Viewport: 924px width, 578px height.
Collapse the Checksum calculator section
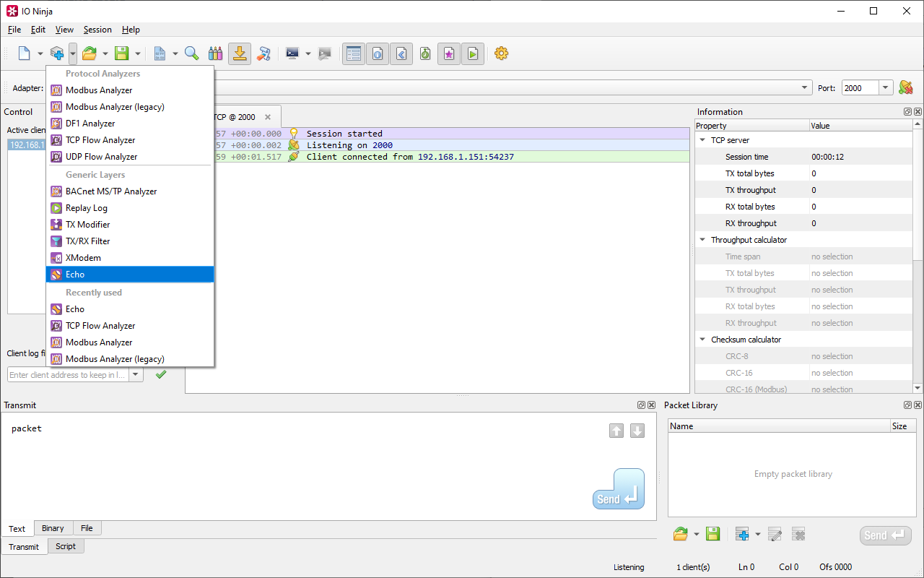tap(702, 340)
